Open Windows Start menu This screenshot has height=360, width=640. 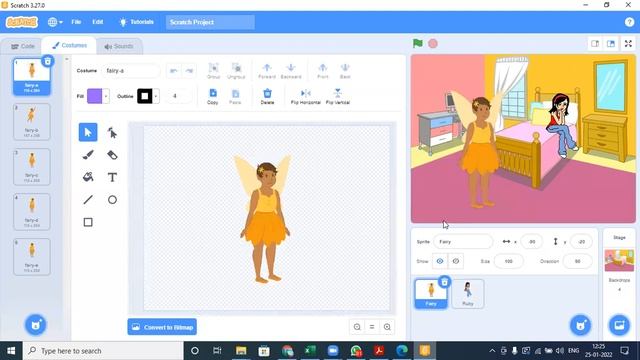[x=11, y=351]
